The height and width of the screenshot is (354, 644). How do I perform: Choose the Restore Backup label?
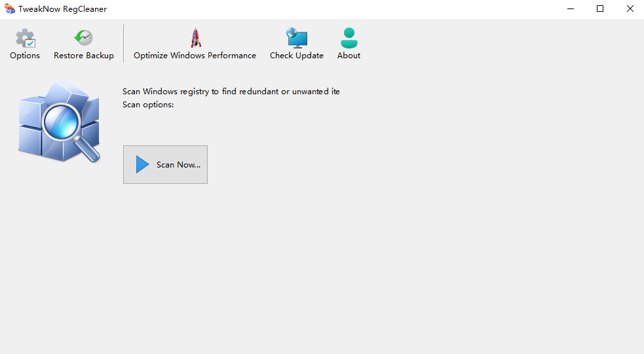click(x=84, y=56)
